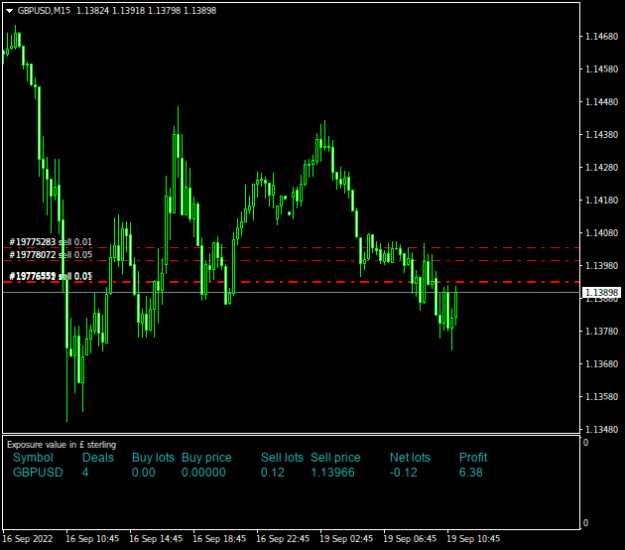This screenshot has width=625, height=550.
Task: Click the Buy lots value 0.00
Action: pyautogui.click(x=143, y=473)
